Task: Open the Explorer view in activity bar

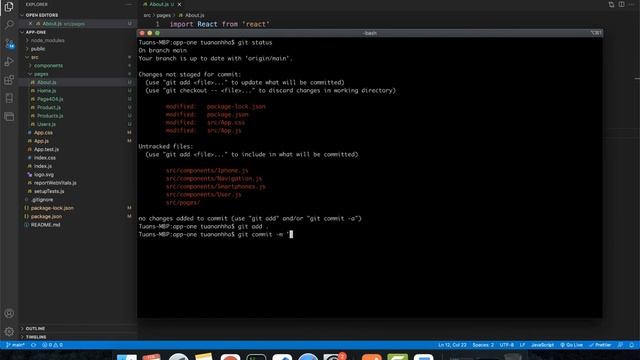Action: [x=9, y=7]
